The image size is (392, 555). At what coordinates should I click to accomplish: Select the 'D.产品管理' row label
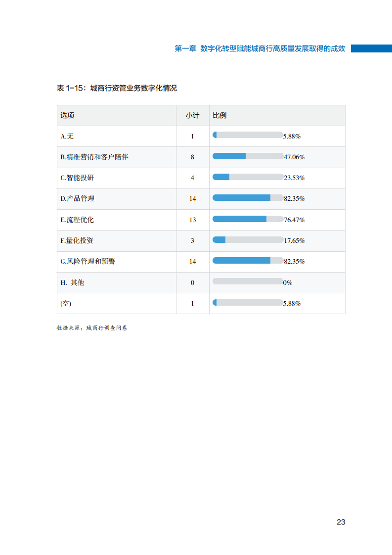[x=77, y=198]
